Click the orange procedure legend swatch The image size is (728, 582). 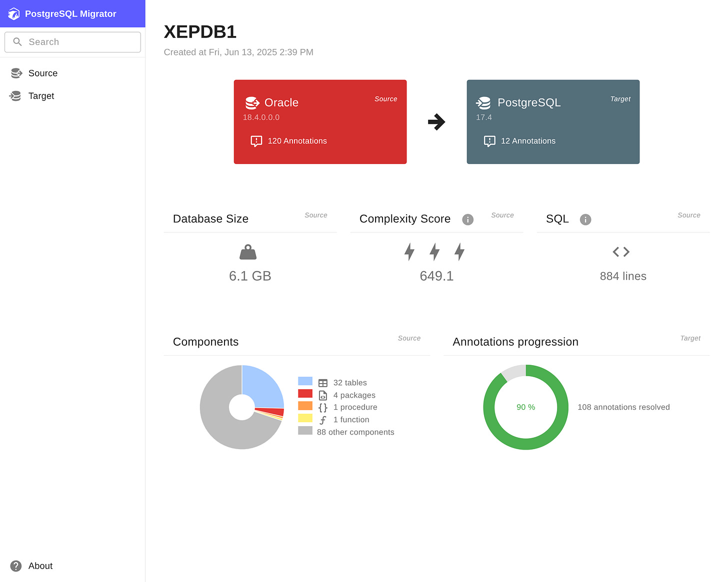point(305,406)
